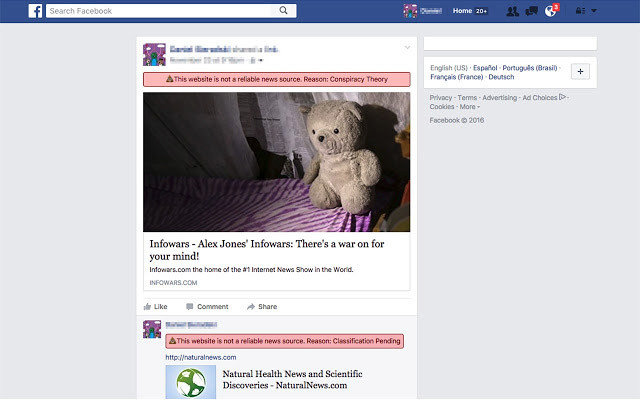Click the English (US) language label
640x400 pixels.
coord(449,68)
